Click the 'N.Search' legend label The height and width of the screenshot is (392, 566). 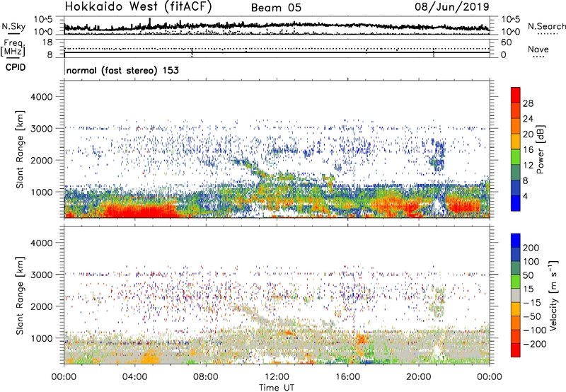pyautogui.click(x=547, y=26)
